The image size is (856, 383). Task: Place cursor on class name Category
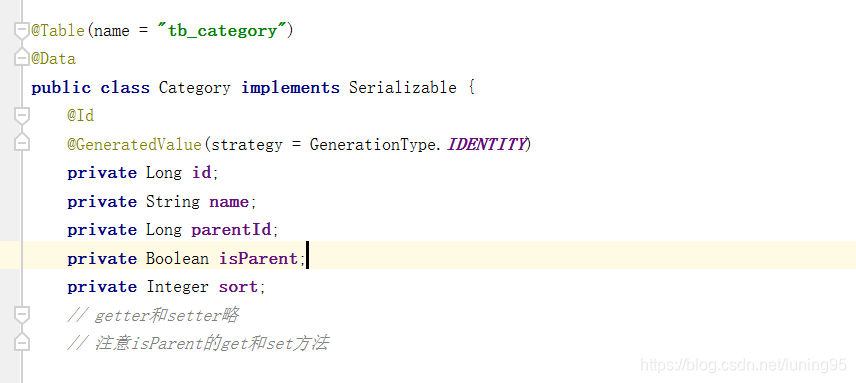point(195,88)
